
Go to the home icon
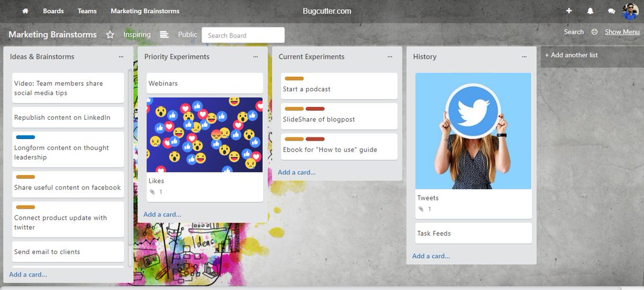[25, 11]
